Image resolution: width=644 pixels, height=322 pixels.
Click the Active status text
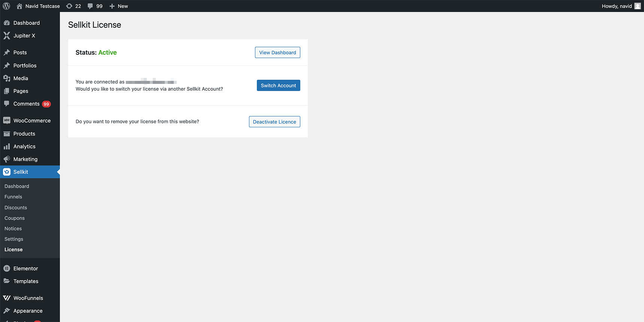tap(107, 52)
